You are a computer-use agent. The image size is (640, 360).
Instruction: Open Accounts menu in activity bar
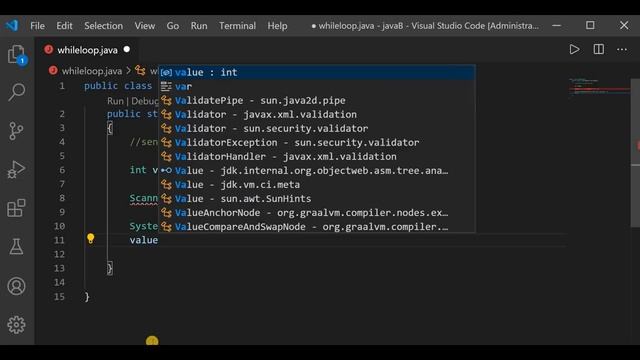point(16,286)
